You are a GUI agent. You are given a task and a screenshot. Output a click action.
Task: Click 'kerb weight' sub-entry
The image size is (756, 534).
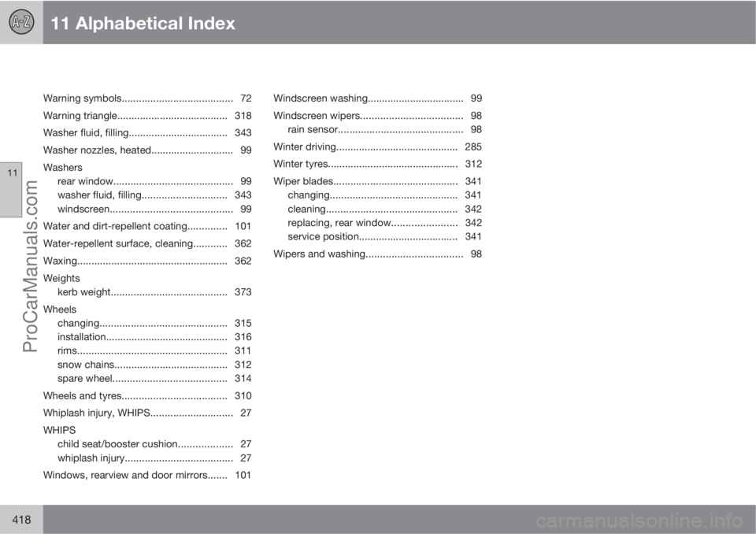(154, 292)
